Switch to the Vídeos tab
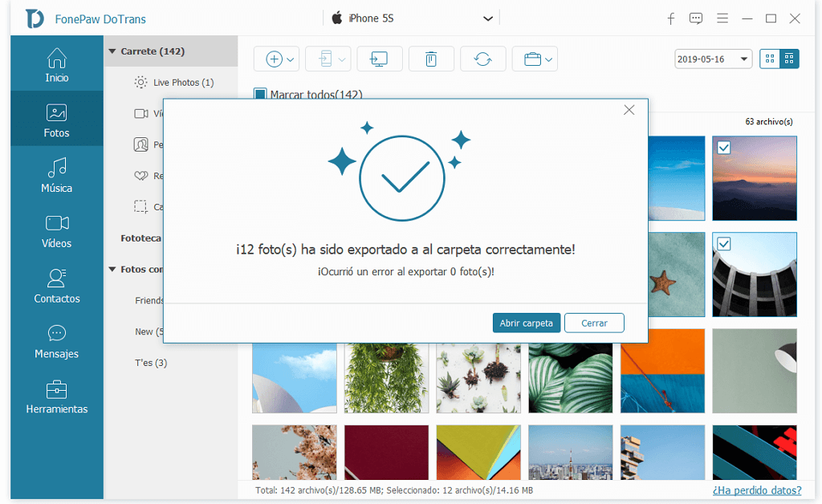Screen dimensions: 822x504 click(56, 232)
